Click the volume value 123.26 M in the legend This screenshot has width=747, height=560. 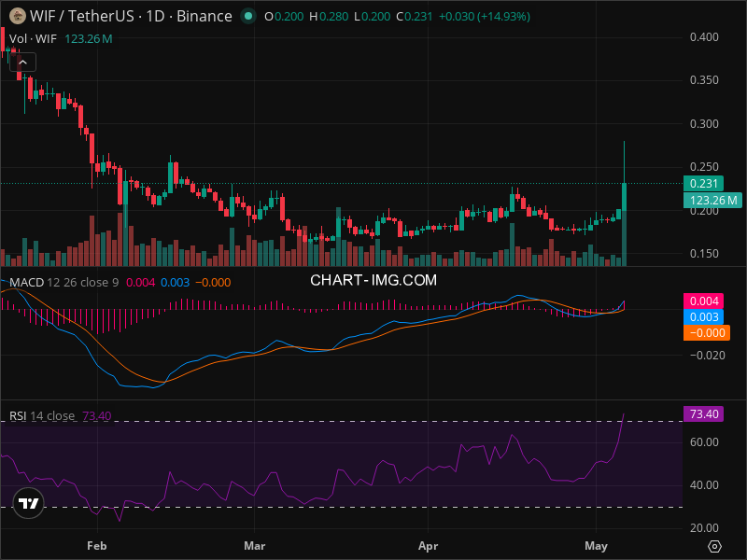coord(89,39)
